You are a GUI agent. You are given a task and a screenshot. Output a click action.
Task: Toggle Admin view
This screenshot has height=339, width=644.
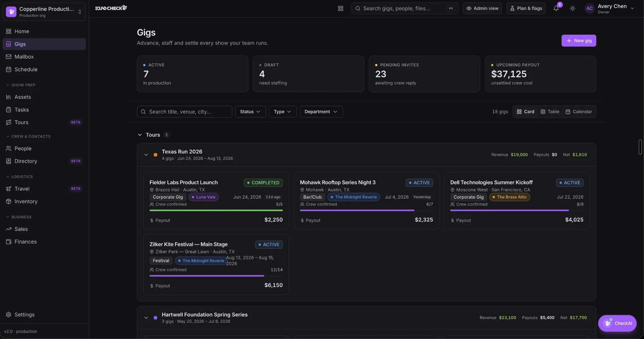point(482,8)
